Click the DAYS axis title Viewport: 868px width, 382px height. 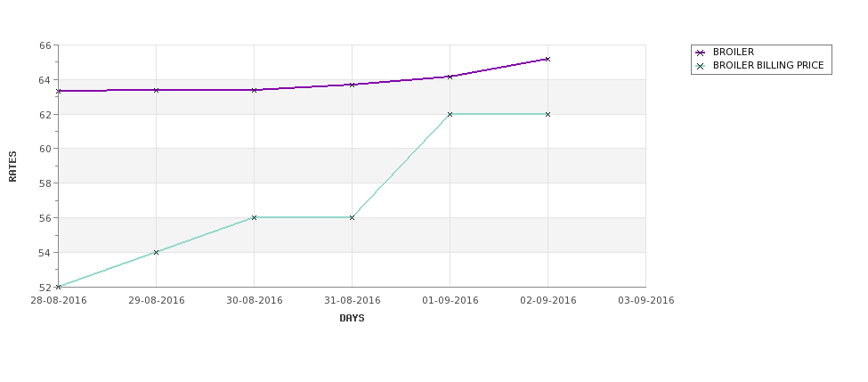pyautogui.click(x=352, y=319)
